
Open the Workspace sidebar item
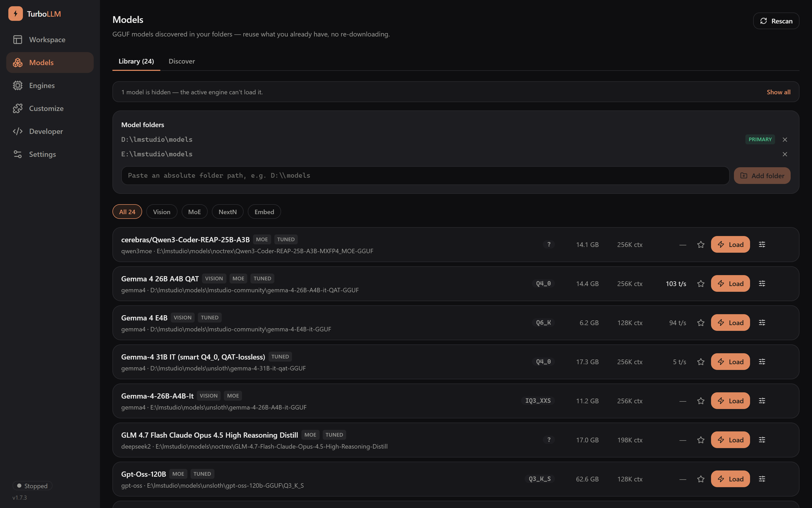[50, 40]
